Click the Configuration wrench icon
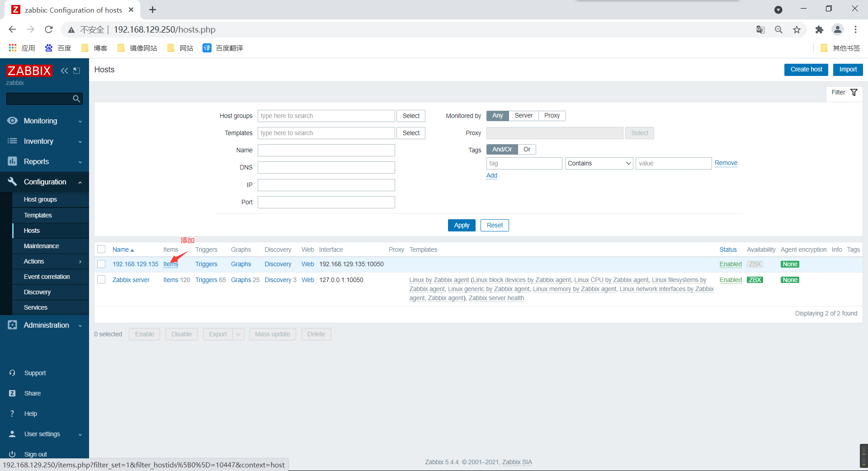This screenshot has height=471, width=868. (13, 182)
